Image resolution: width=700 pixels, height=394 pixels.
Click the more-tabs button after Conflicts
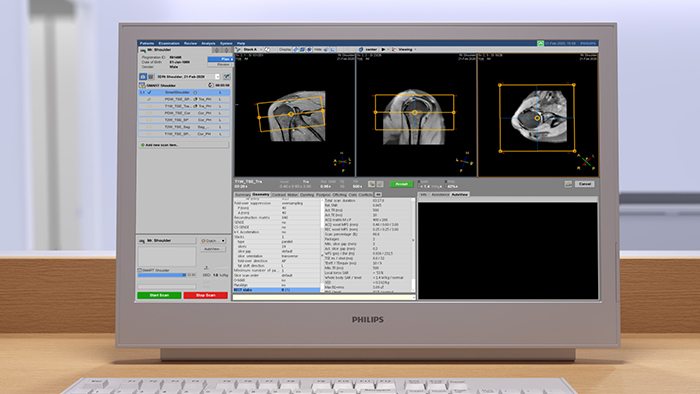378,195
